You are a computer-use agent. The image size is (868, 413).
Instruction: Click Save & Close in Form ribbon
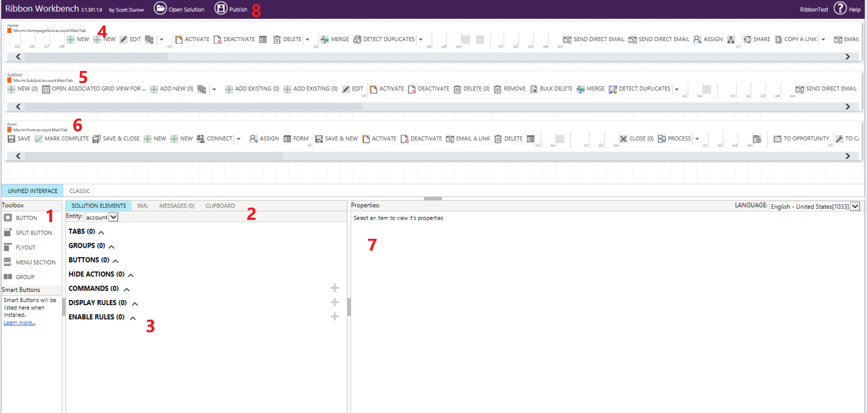[116, 139]
